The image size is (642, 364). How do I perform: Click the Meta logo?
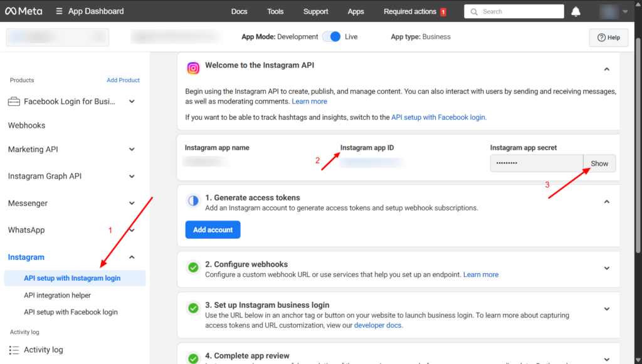pyautogui.click(x=23, y=11)
